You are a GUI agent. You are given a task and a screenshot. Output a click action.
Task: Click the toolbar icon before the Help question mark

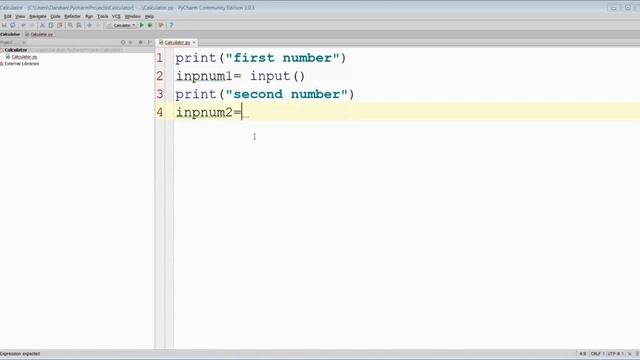coord(161,25)
